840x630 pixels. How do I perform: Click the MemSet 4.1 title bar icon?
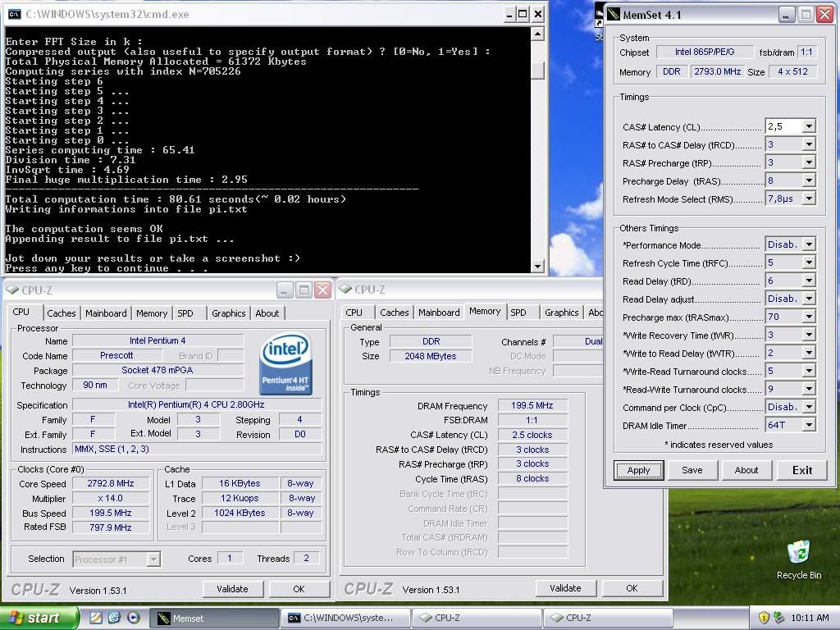click(613, 15)
